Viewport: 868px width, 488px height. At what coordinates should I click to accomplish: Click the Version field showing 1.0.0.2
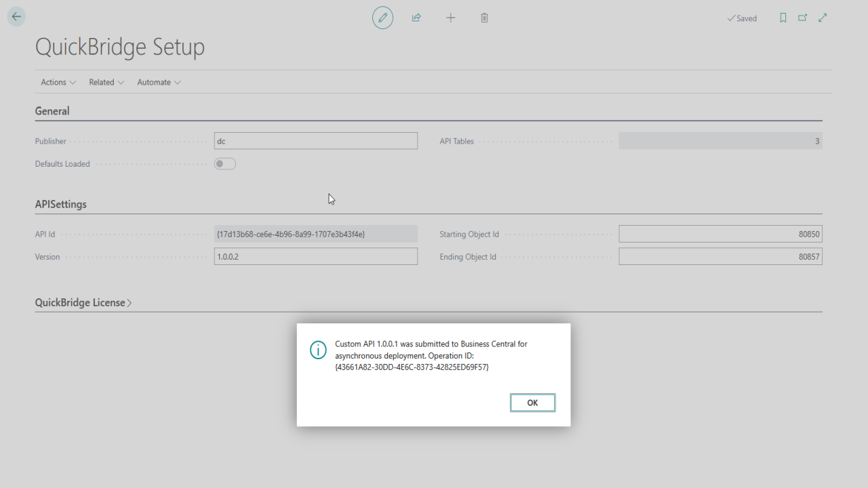coord(316,257)
